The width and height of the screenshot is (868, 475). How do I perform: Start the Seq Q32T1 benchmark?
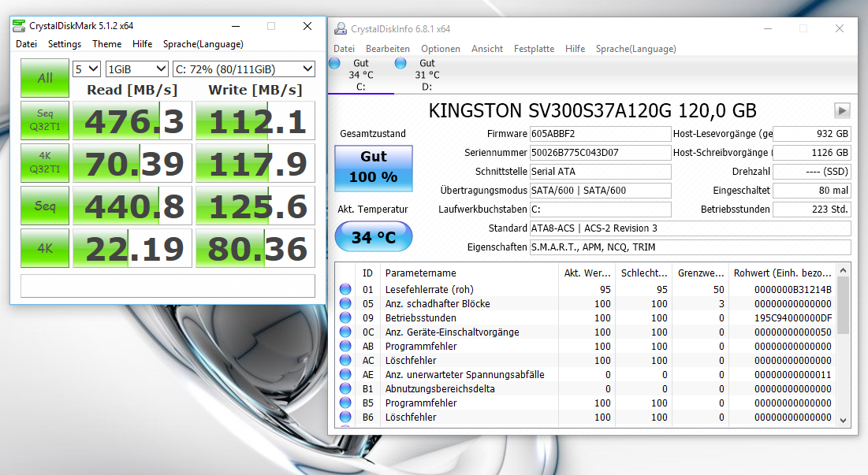click(45, 120)
